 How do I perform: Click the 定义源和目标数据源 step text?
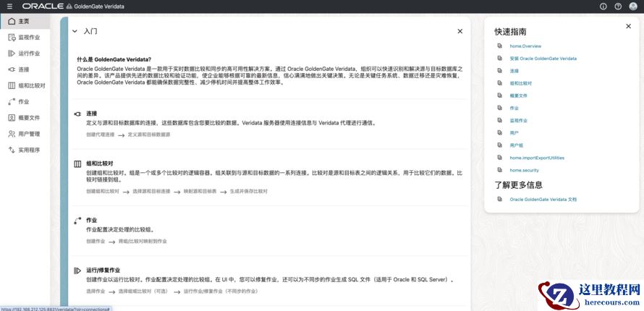coord(148,135)
